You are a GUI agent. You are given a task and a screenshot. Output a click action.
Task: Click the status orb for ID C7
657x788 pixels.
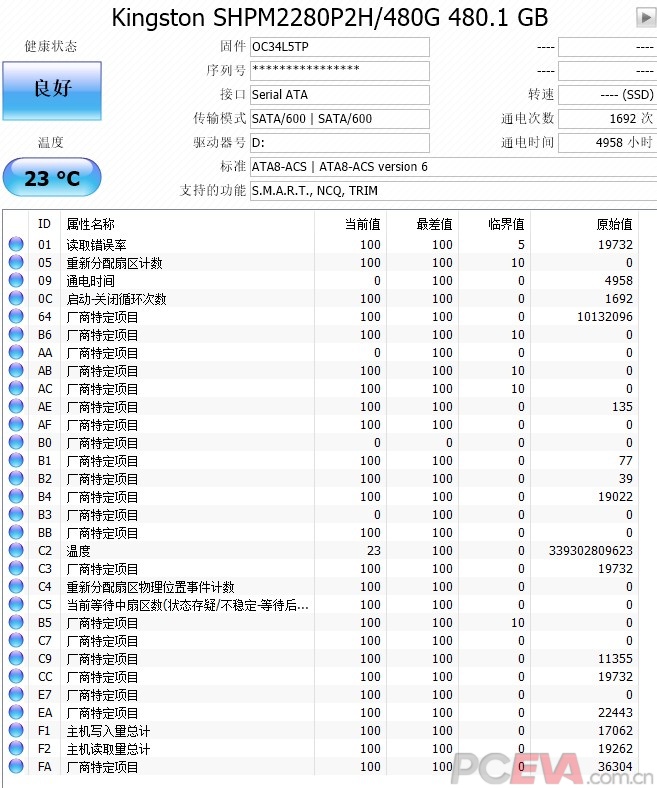tap(16, 640)
